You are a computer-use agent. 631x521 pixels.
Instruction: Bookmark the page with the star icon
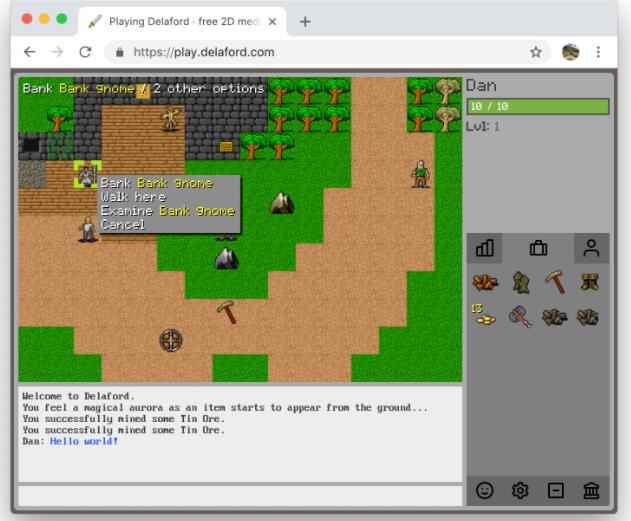(x=536, y=51)
